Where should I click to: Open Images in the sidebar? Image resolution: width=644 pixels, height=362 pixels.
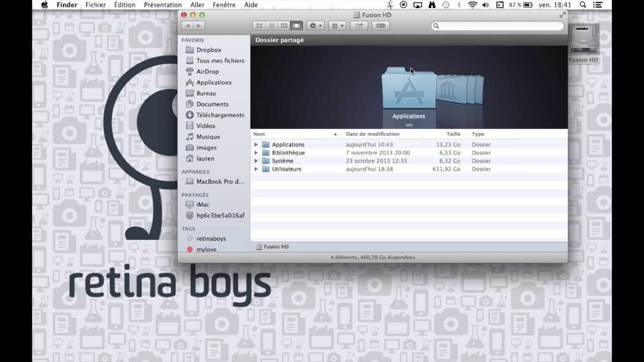[x=206, y=148]
